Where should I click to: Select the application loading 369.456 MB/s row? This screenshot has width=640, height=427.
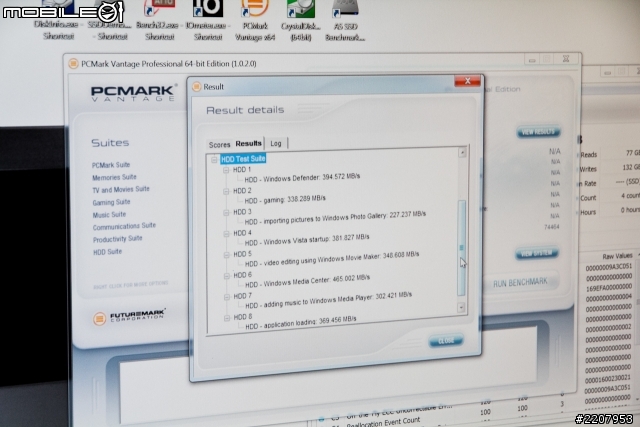coord(301,322)
